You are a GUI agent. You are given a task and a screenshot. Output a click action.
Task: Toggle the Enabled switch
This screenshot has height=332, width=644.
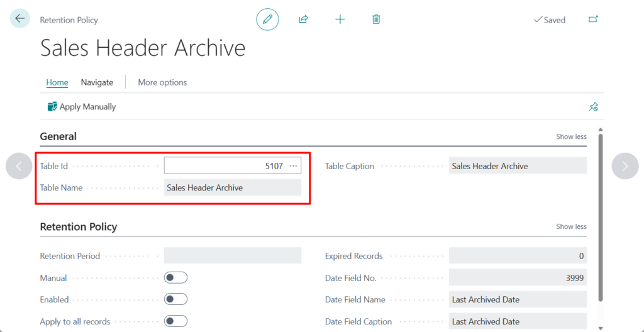pyautogui.click(x=175, y=300)
